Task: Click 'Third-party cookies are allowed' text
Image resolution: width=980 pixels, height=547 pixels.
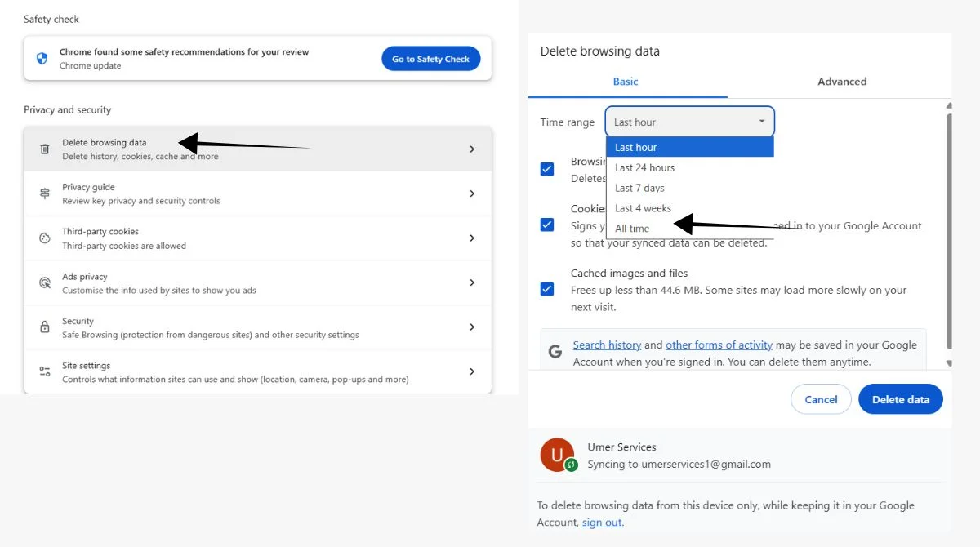Action: pos(124,246)
